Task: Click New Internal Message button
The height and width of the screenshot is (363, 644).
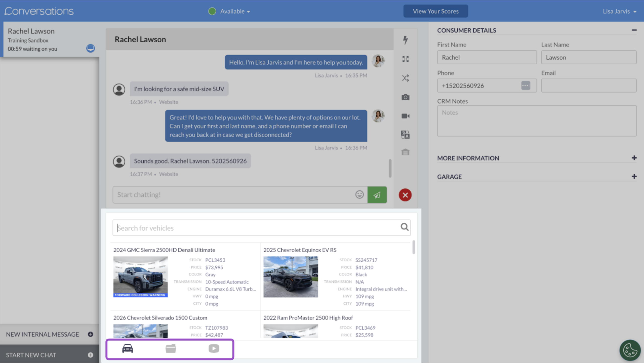Action: click(50, 334)
